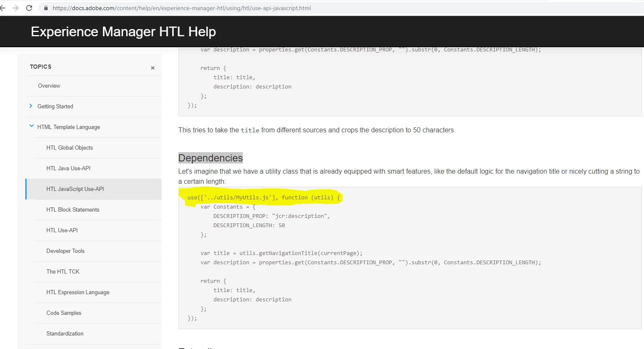Click the "Let's imagine that we have" paragraph
The height and width of the screenshot is (349, 644).
pyautogui.click(x=409, y=176)
